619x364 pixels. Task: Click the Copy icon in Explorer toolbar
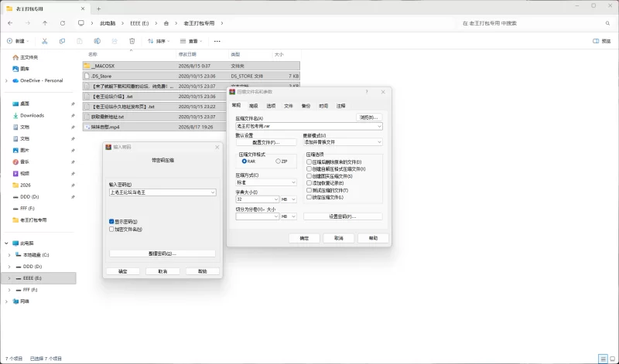click(62, 41)
